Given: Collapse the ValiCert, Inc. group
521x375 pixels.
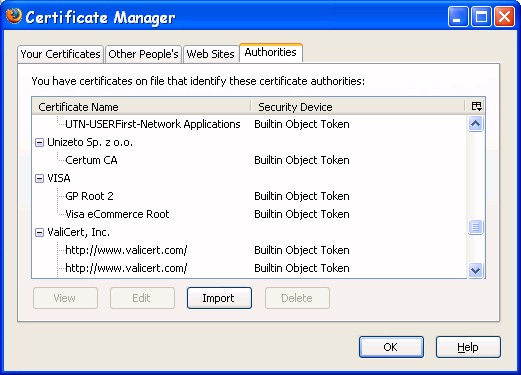Looking at the screenshot, I should click(39, 232).
